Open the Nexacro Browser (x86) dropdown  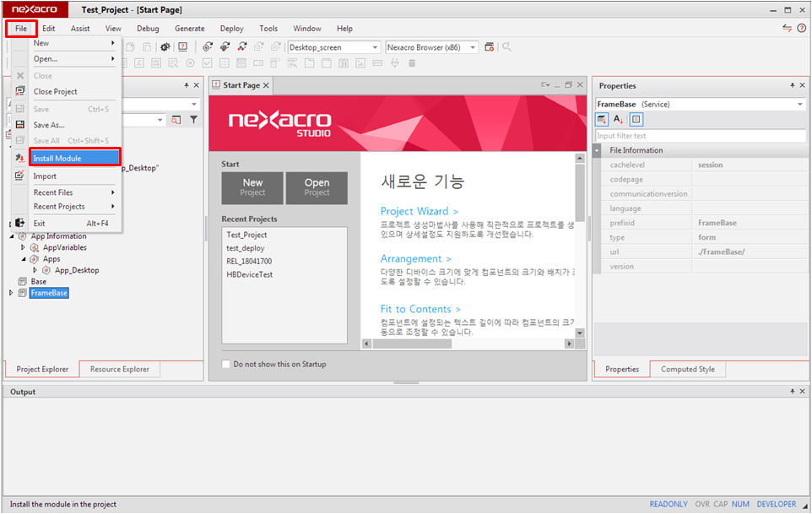473,47
